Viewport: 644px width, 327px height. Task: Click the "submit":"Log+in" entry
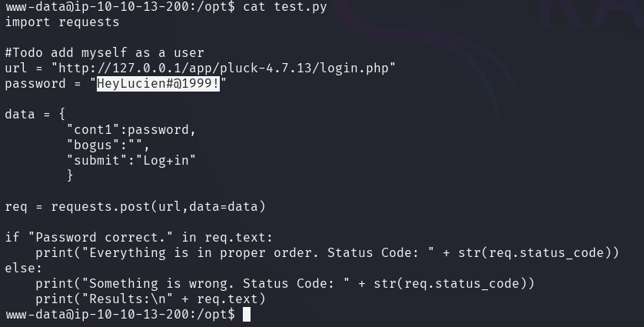[131, 160]
